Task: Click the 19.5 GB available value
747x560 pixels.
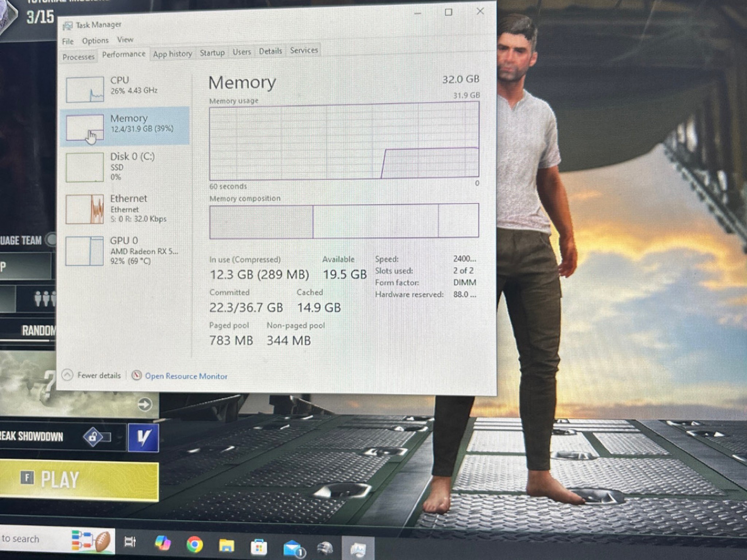Action: click(345, 274)
